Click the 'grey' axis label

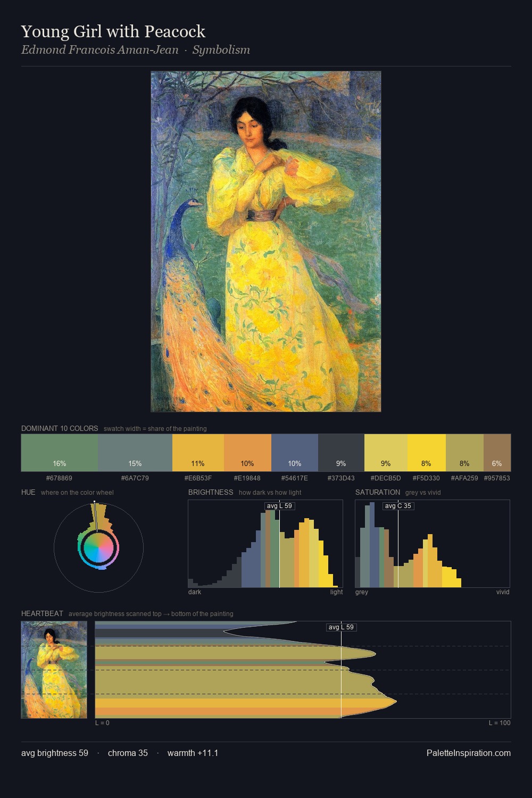pyautogui.click(x=362, y=592)
